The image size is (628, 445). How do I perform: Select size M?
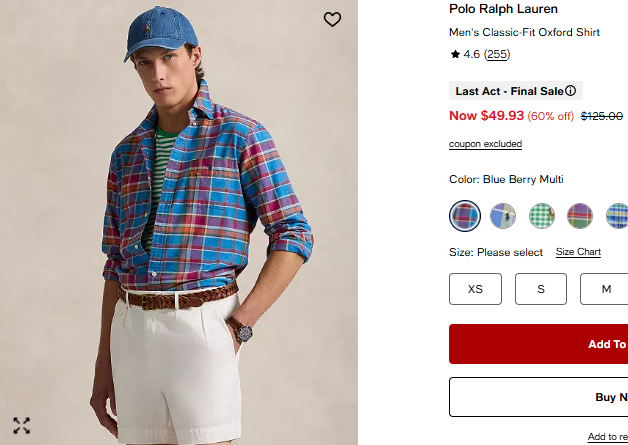click(x=605, y=289)
